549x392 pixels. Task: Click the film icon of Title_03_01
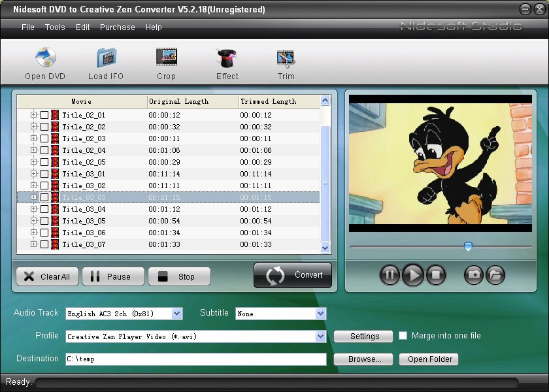click(x=55, y=174)
